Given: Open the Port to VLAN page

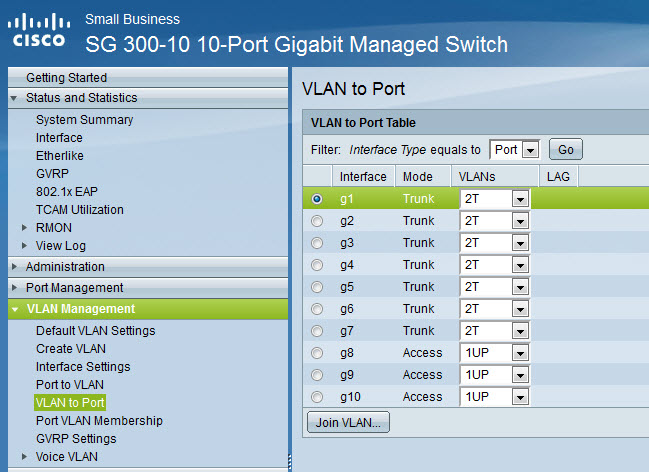Looking at the screenshot, I should point(69,385).
